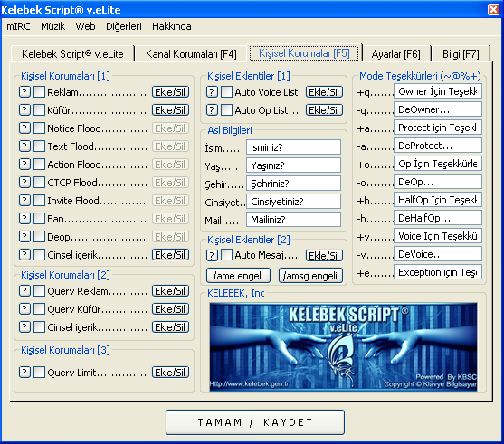
Task: Switch to Ayarlar [F6] tab
Action: (396, 54)
